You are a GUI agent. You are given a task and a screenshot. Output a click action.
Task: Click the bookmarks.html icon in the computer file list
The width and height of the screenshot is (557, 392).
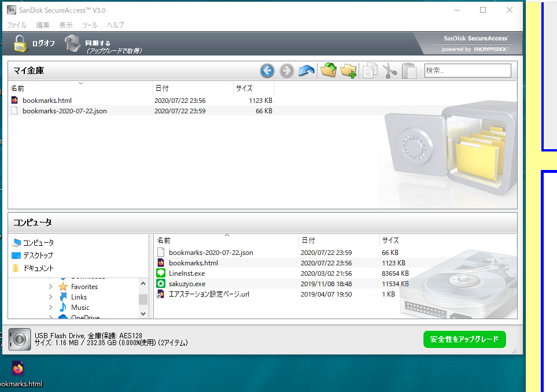coord(161,262)
